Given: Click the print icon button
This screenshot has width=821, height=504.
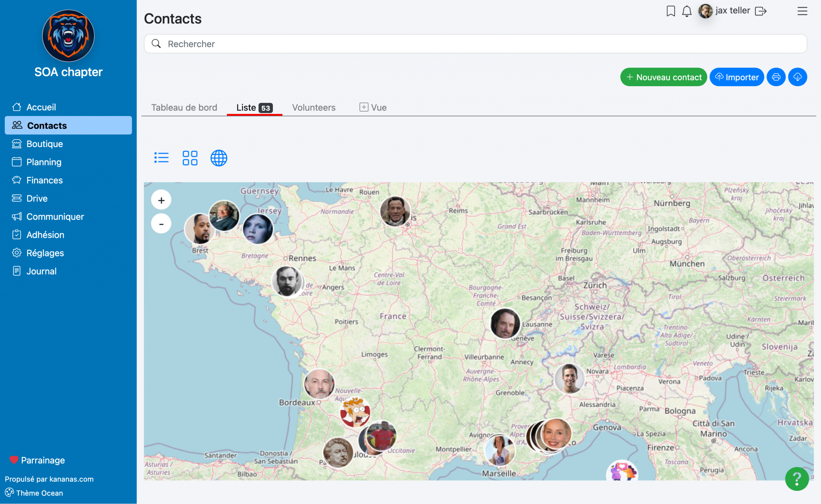Looking at the screenshot, I should pos(776,77).
